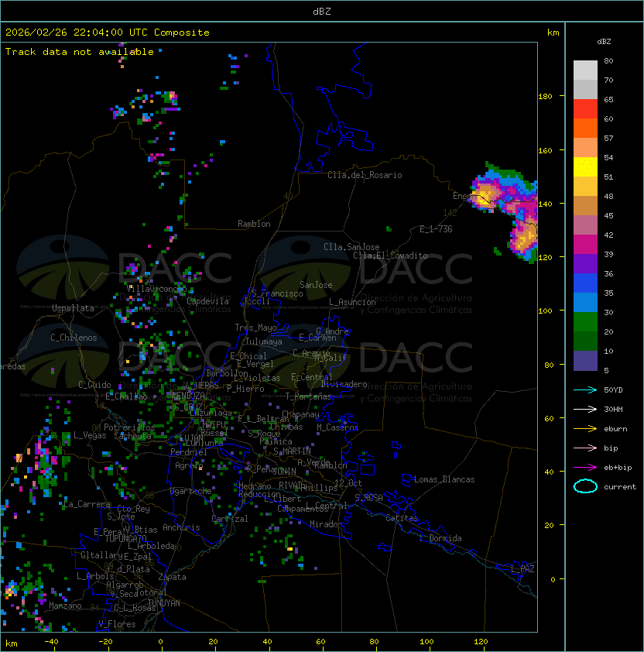The width and height of the screenshot is (644, 652).
Task: Click the 'Capdevila' label
Action: click(x=207, y=300)
